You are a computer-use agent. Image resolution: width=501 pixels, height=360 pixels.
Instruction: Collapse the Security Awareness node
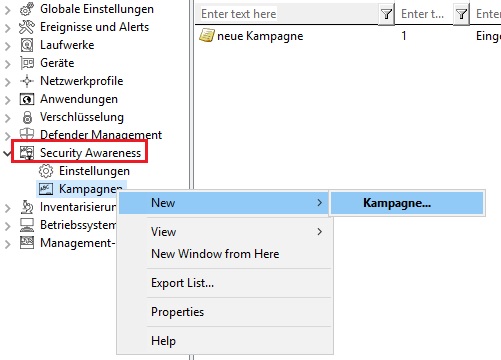[7, 153]
